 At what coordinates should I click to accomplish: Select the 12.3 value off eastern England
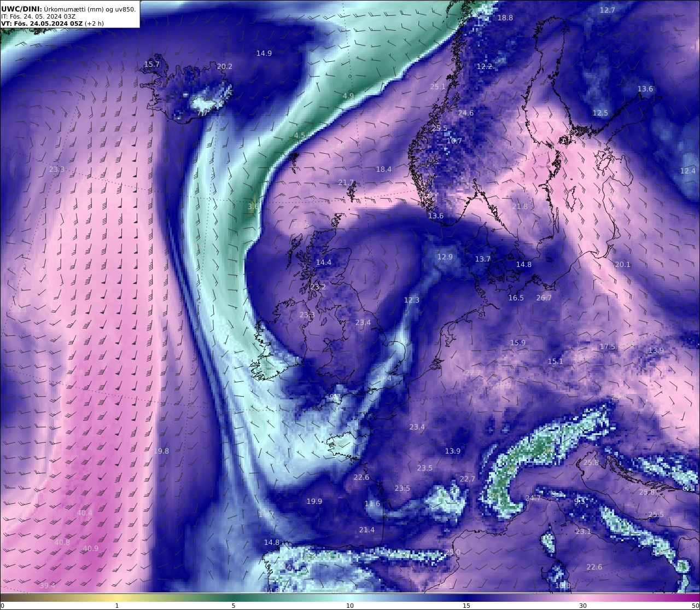click(x=412, y=300)
